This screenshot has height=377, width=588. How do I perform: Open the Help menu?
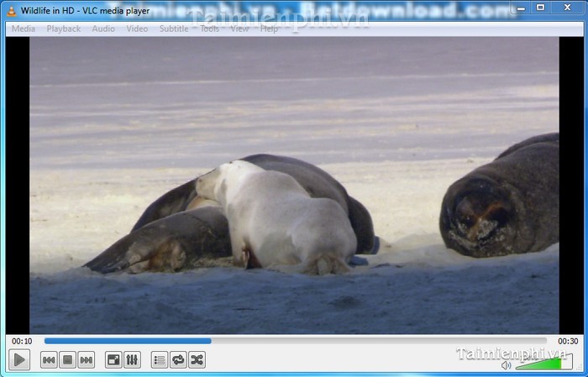pos(269,29)
